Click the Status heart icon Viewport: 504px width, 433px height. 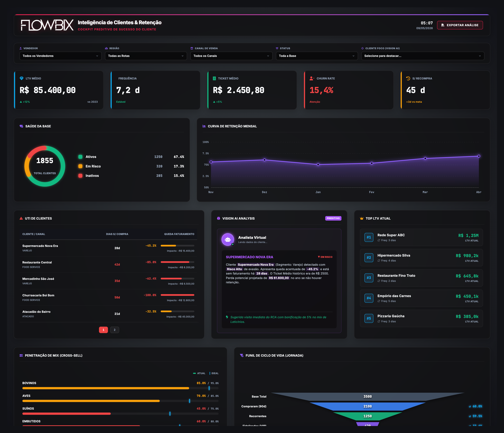[277, 48]
